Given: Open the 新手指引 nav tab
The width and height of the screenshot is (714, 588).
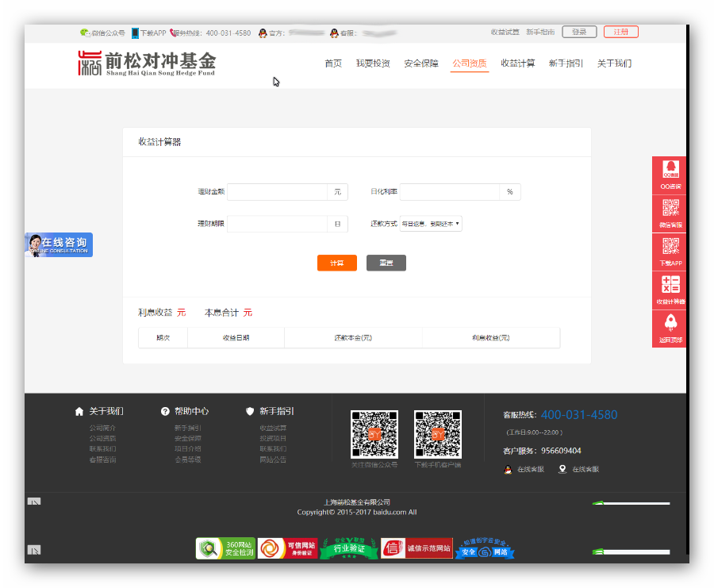Looking at the screenshot, I should click(566, 63).
